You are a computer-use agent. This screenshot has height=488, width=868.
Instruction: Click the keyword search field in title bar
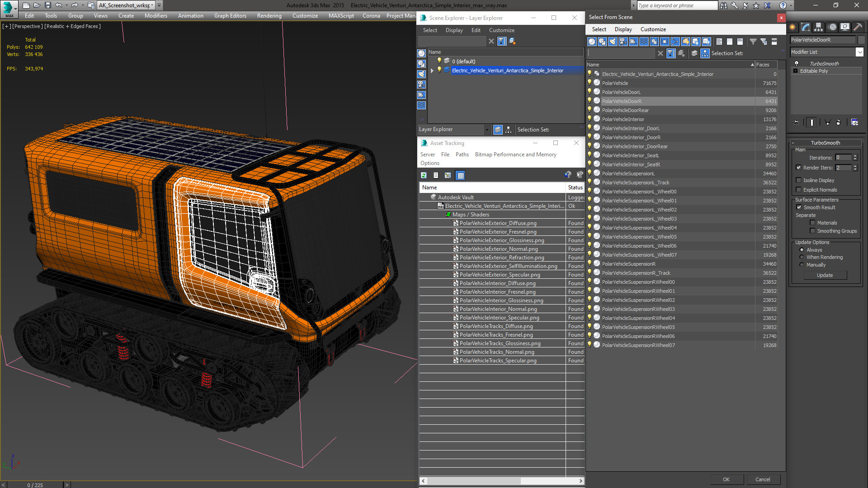(677, 5)
